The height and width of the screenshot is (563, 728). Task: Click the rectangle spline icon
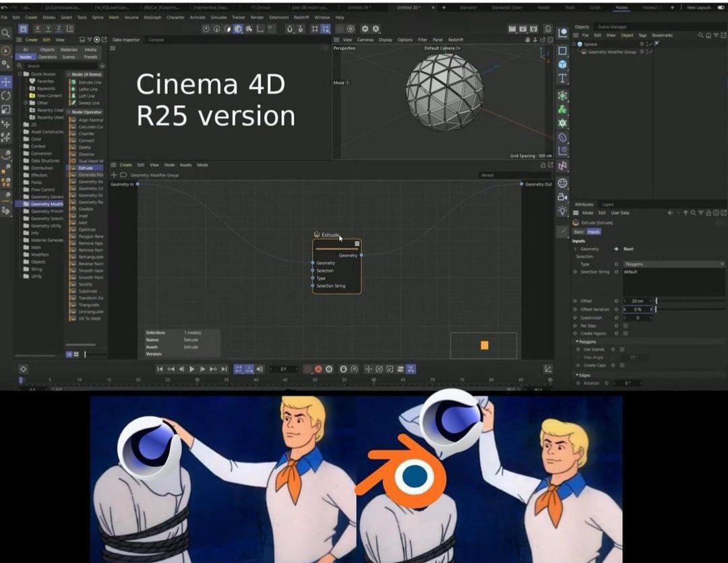click(562, 50)
